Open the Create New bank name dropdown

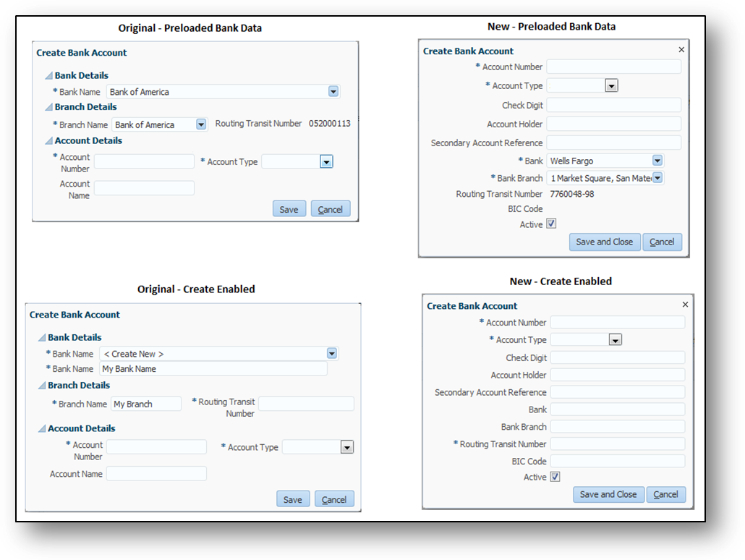pyautogui.click(x=331, y=354)
